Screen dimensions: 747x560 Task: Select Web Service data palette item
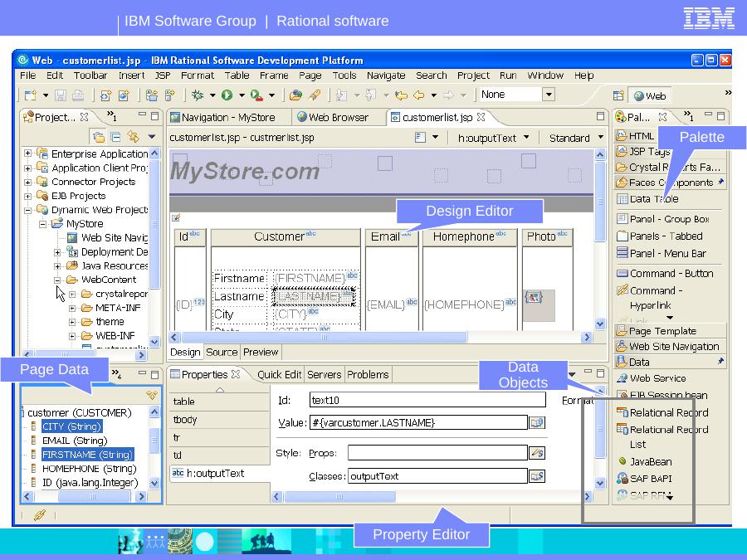click(x=652, y=378)
